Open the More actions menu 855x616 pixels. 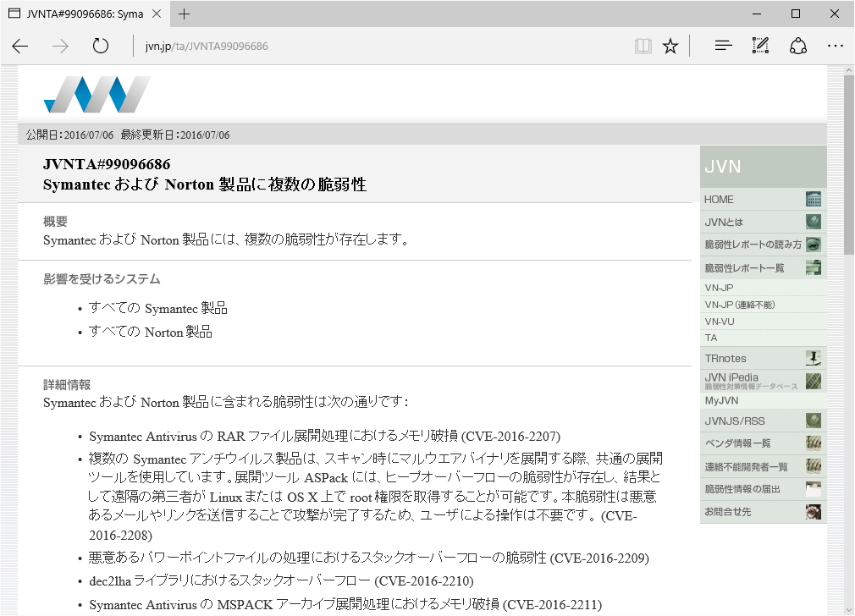point(836,46)
